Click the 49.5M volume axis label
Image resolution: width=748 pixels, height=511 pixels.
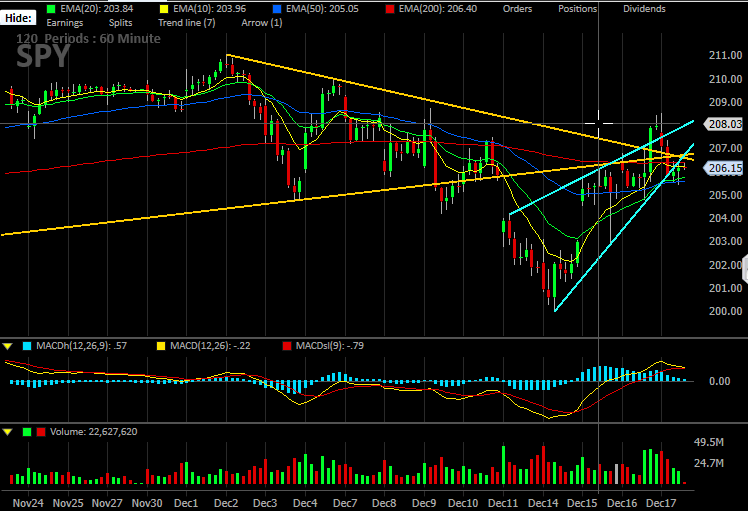tap(709, 442)
